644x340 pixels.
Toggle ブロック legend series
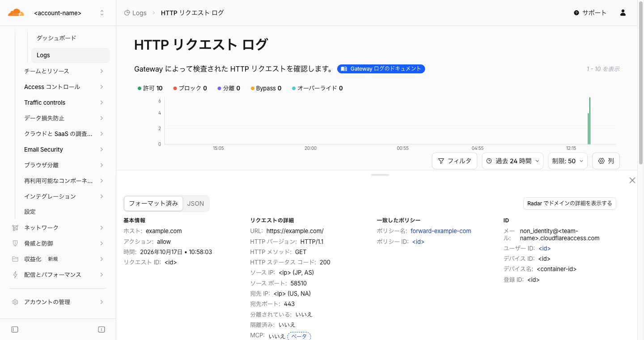190,88
